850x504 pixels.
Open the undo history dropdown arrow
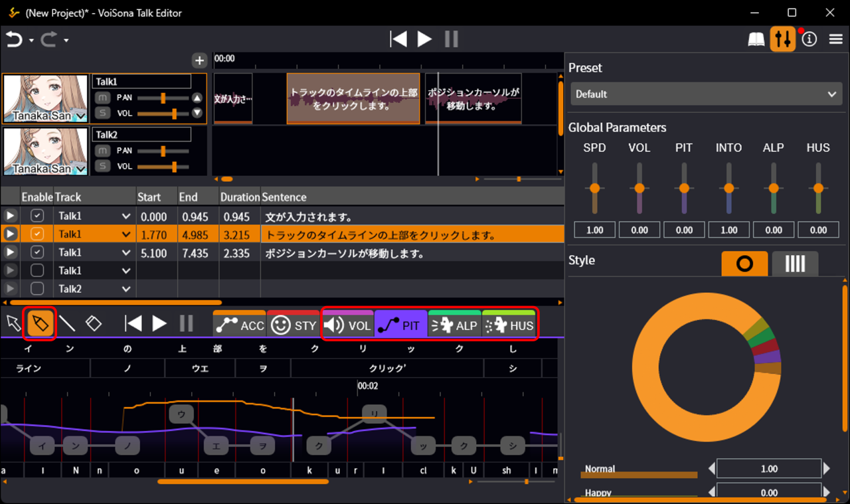(x=31, y=41)
